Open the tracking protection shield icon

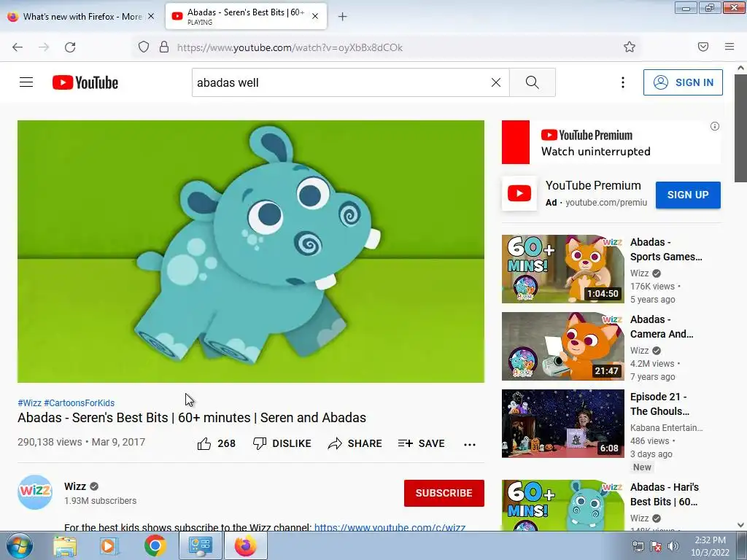click(x=144, y=47)
